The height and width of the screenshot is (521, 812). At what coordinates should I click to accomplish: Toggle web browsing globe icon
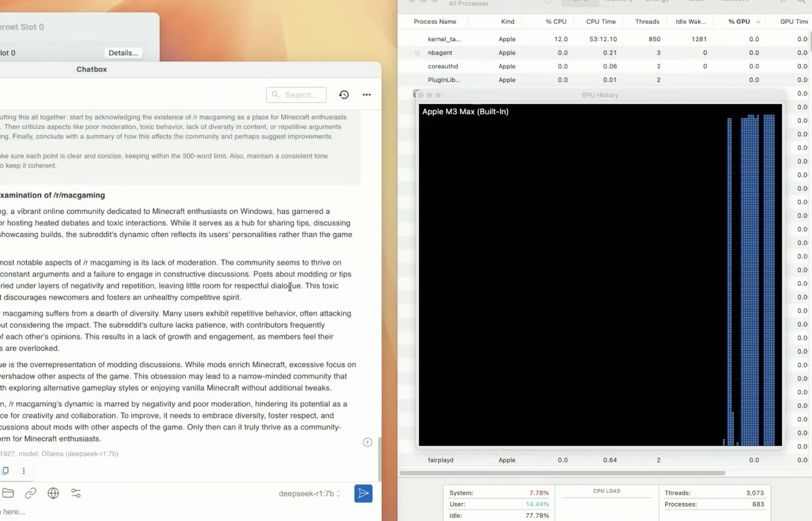coord(53,493)
